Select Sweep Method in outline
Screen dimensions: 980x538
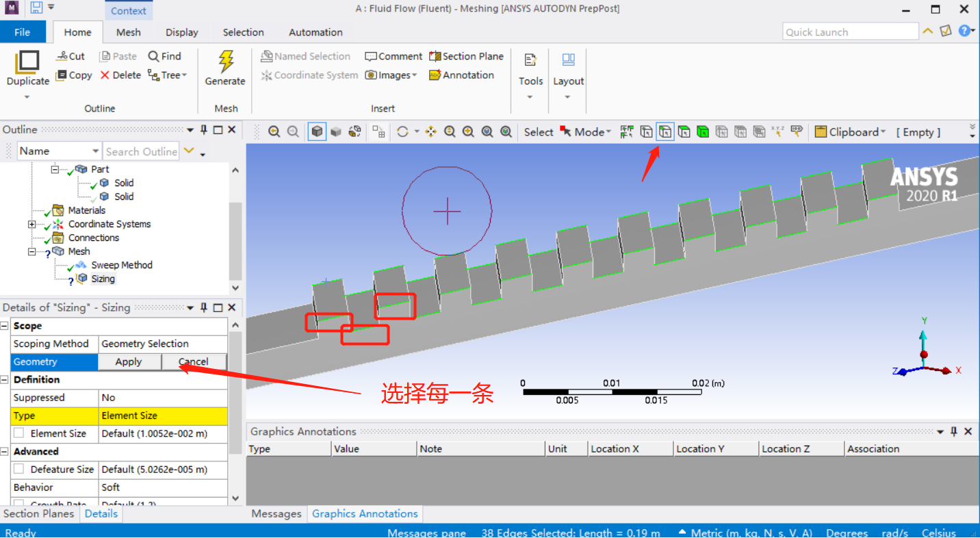click(122, 266)
